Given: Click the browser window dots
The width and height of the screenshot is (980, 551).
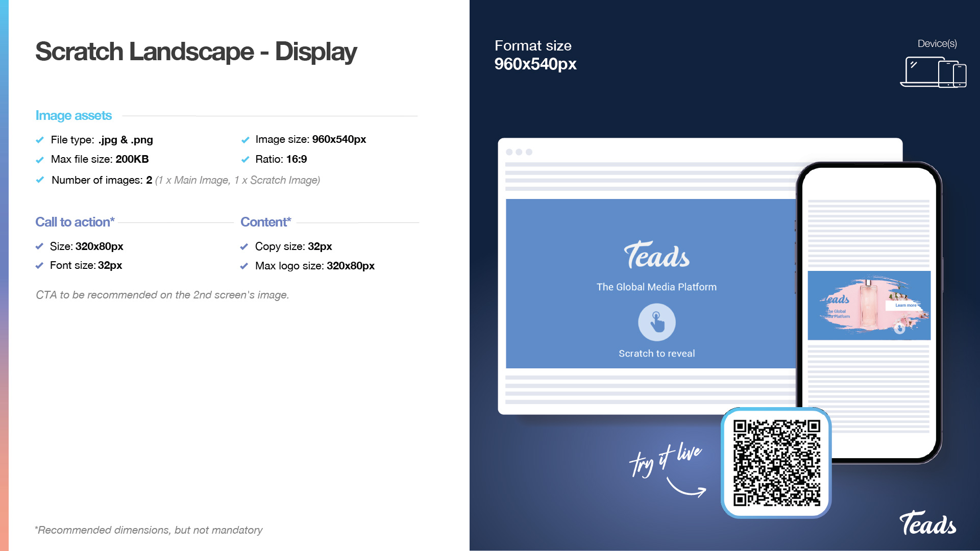Looking at the screenshot, I should [519, 152].
